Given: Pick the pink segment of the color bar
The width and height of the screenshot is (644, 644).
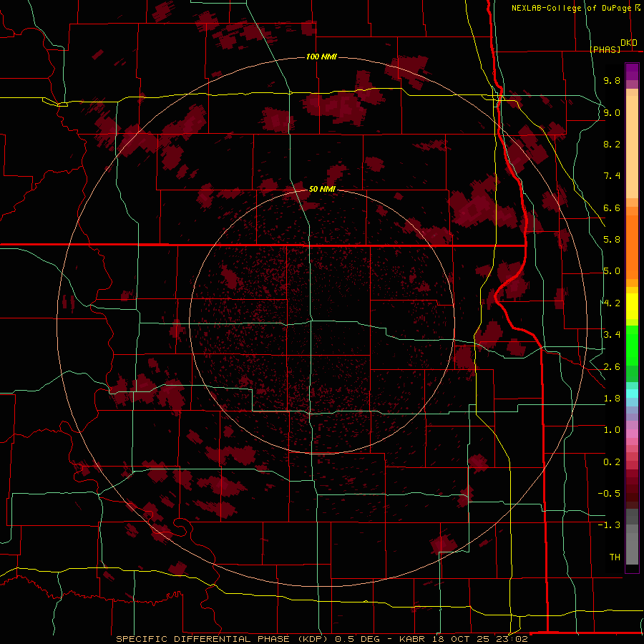Looking at the screenshot, I should [632, 434].
